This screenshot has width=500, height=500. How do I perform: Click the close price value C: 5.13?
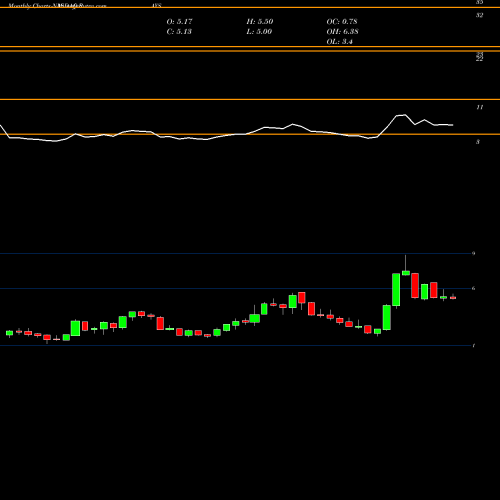click(x=179, y=32)
